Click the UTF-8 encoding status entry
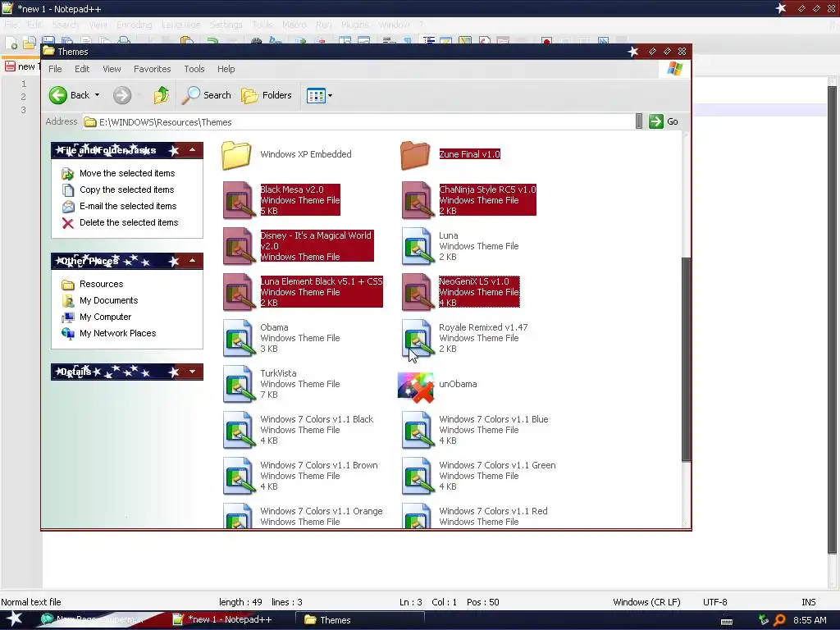Screen dimensions: 840x630 (714, 602)
